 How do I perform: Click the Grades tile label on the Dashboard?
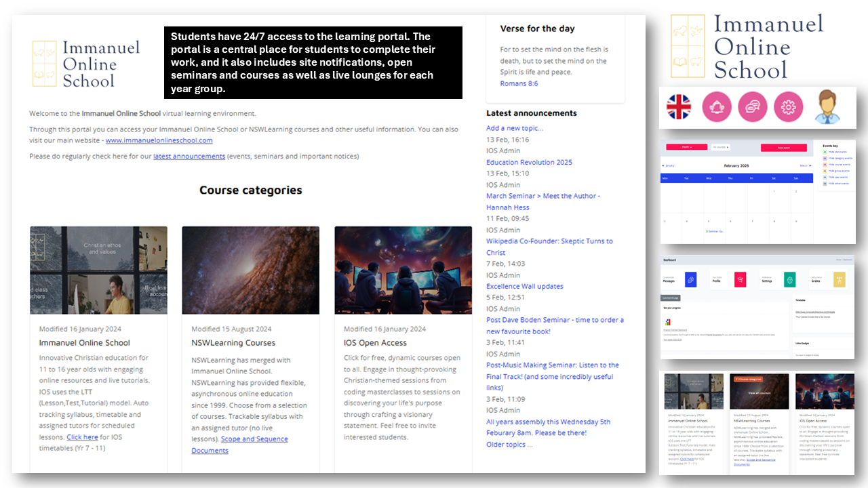(x=816, y=281)
